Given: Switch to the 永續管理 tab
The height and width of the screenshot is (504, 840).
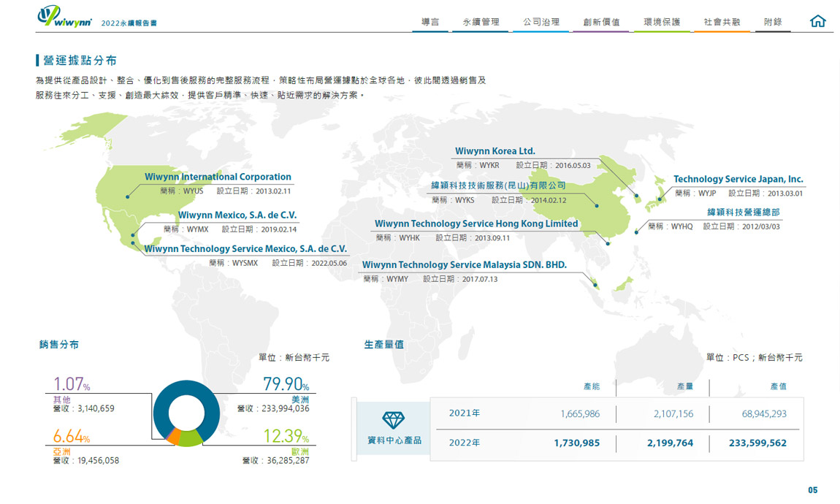Looking at the screenshot, I should point(481,22).
